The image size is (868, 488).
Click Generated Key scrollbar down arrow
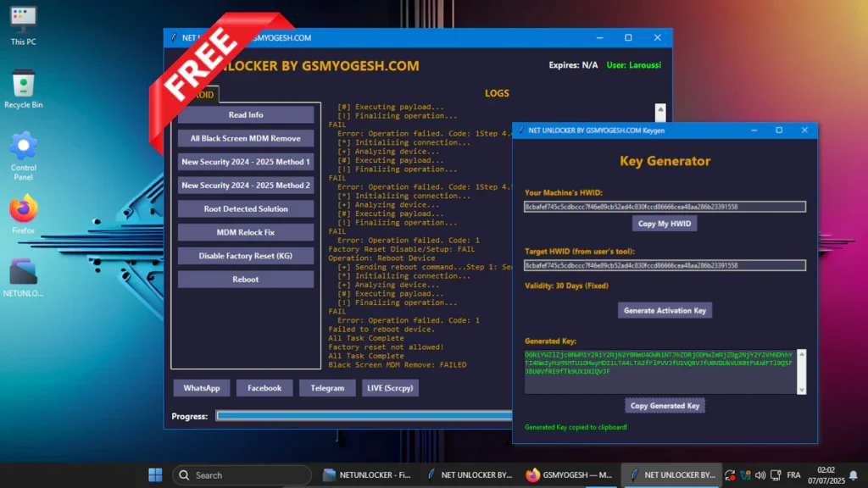(x=802, y=390)
